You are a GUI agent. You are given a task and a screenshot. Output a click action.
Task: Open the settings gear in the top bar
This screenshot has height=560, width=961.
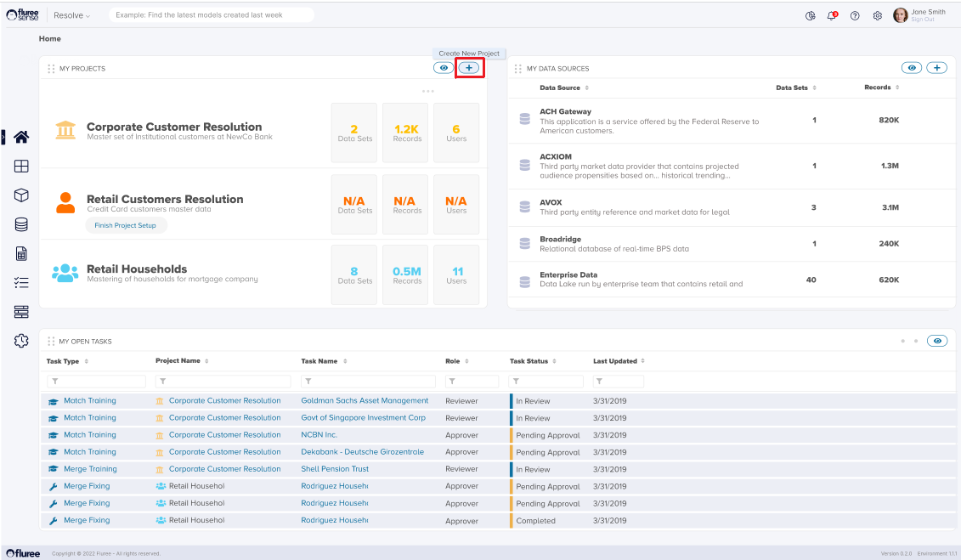878,15
